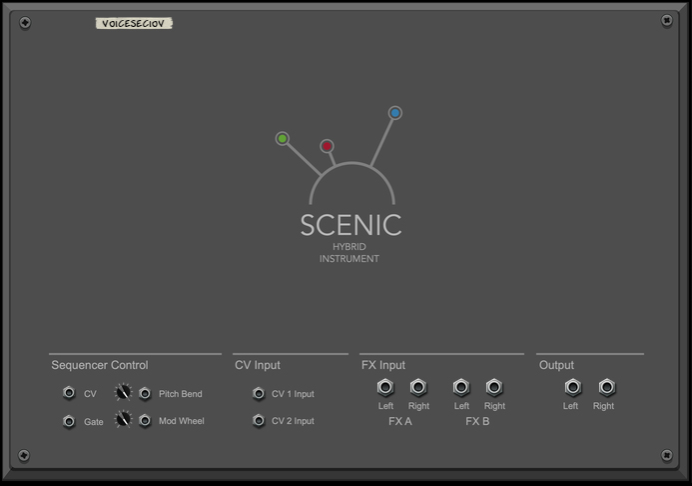
Task: Click the CV 2 Input label
Action: pyautogui.click(x=293, y=421)
